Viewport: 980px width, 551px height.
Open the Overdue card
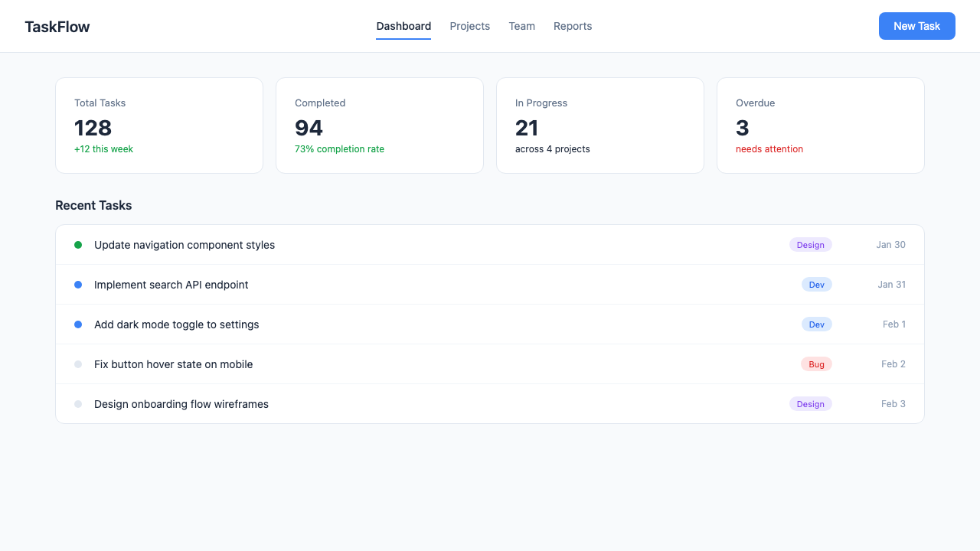(x=821, y=126)
